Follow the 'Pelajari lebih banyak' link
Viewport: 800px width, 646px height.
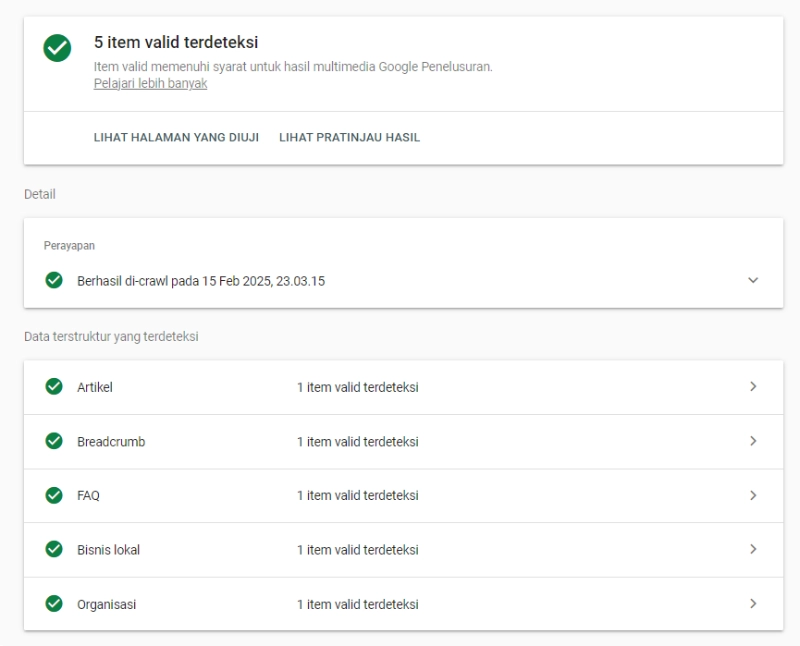tap(150, 84)
